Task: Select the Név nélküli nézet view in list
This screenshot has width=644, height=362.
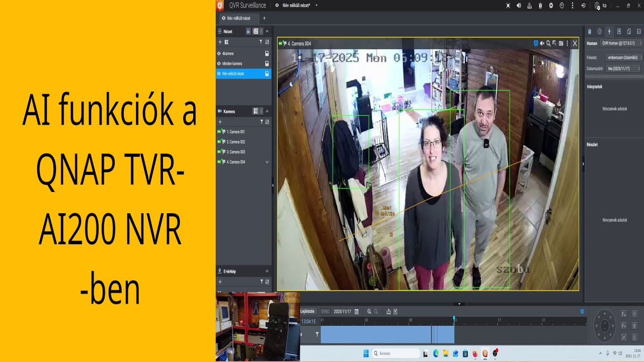Action: [x=244, y=73]
